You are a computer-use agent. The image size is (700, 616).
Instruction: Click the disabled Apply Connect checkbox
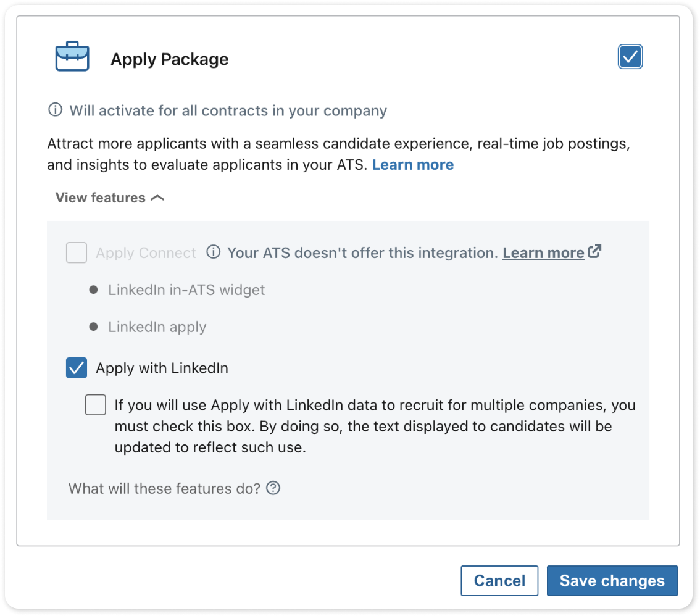(77, 252)
